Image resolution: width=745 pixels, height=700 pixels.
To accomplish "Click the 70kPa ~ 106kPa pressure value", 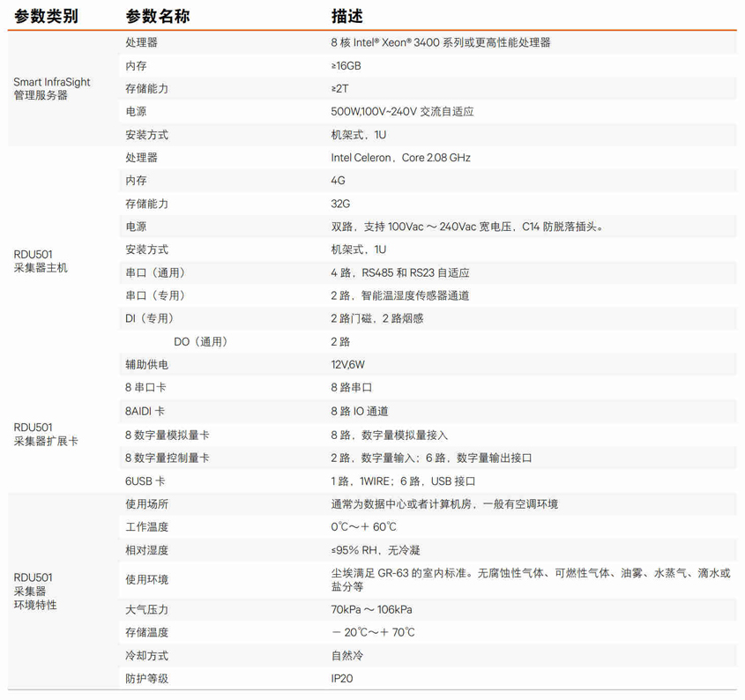I will point(371,610).
